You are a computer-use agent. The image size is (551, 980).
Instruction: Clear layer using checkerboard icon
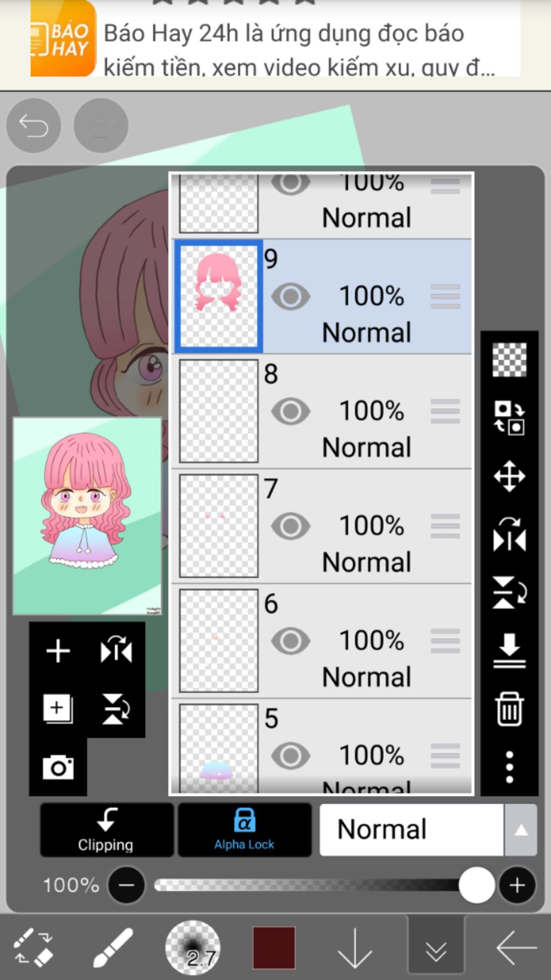click(509, 359)
